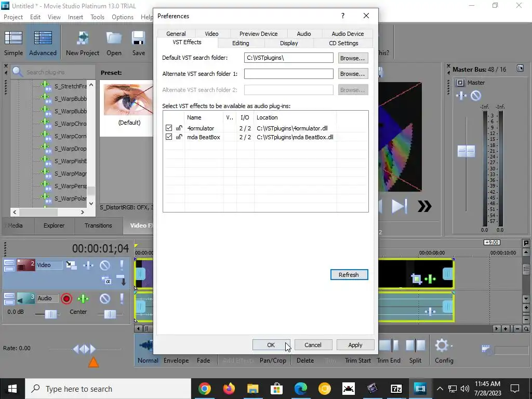Adjust Audio track pan slider

(110, 314)
